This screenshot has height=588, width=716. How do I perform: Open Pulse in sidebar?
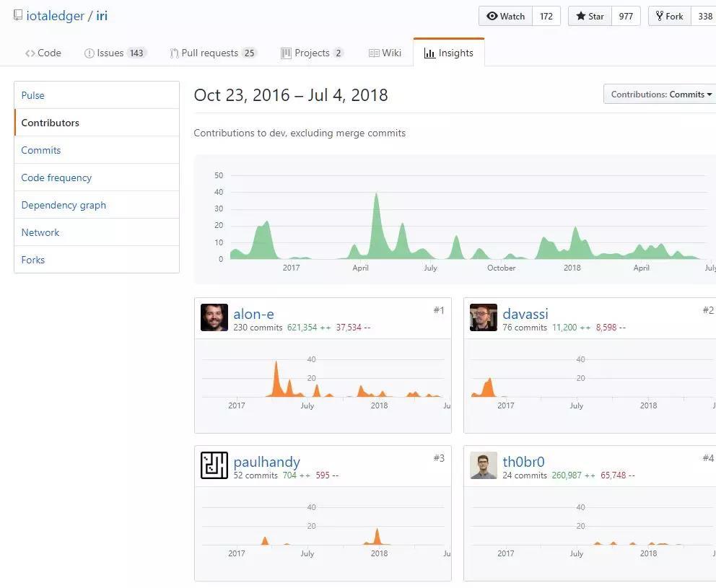pyautogui.click(x=97, y=95)
